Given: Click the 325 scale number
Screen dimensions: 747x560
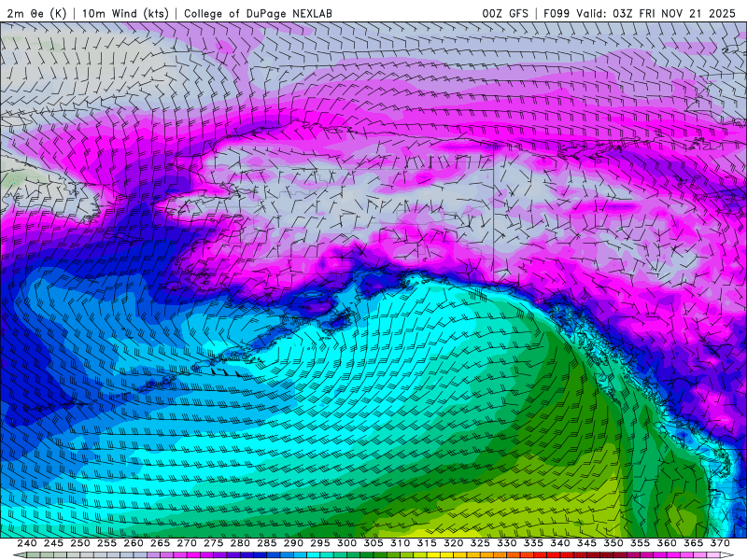Looking at the screenshot, I should (480, 543).
